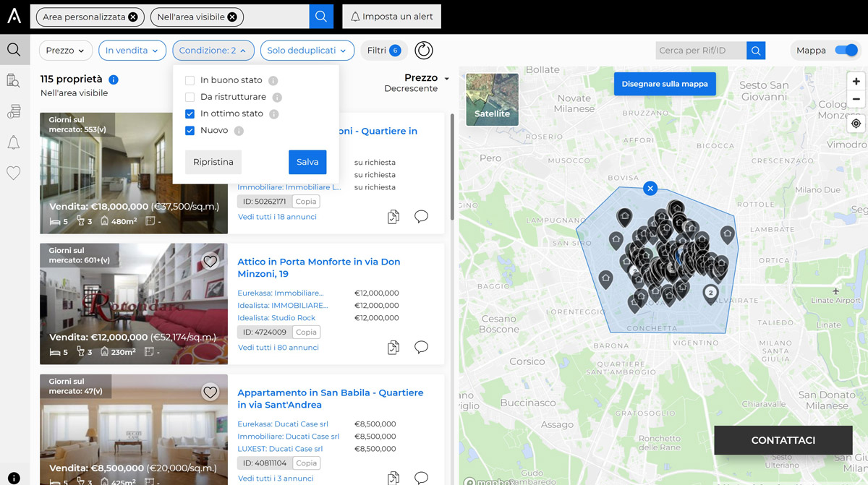Image resolution: width=868 pixels, height=485 pixels.
Task: Copy the listing ID 50262171
Action: point(306,202)
